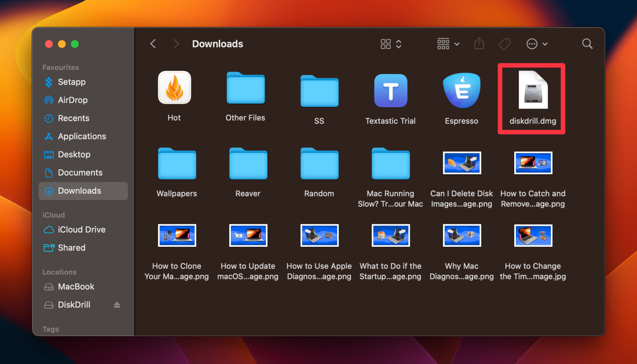Eject the DiskDrill volume
This screenshot has width=637, height=364.
117,305
